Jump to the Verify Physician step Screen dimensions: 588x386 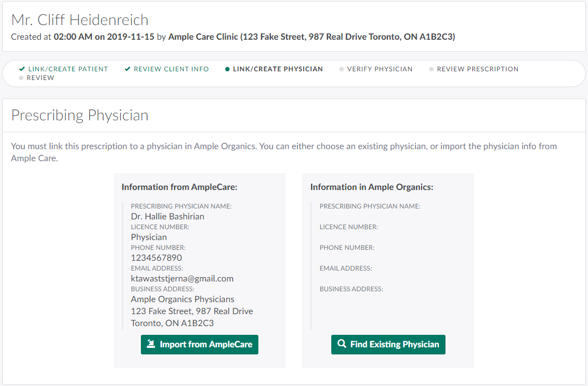click(x=380, y=69)
